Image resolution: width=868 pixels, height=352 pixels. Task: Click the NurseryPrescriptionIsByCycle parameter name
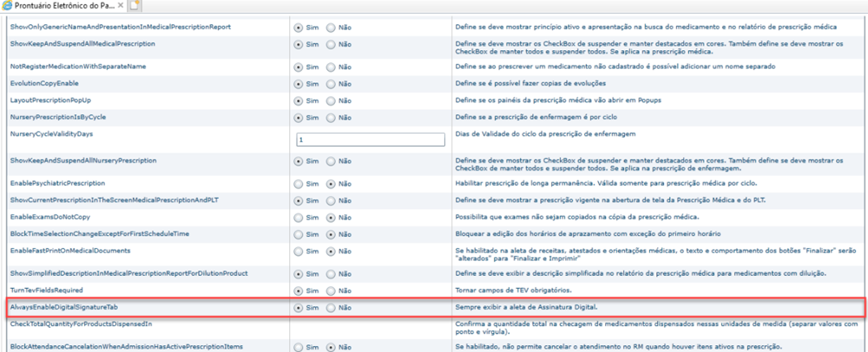(x=58, y=117)
